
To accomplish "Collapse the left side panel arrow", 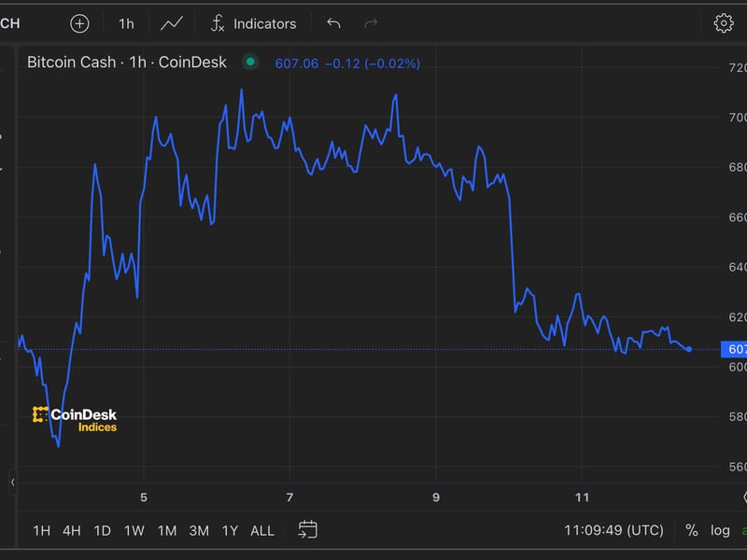I will pos(12,483).
